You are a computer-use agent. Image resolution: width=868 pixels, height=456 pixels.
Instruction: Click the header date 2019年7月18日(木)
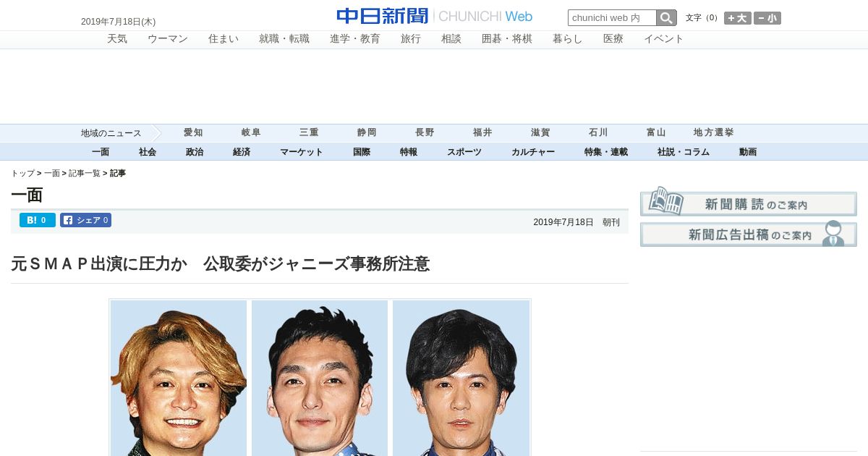[118, 22]
